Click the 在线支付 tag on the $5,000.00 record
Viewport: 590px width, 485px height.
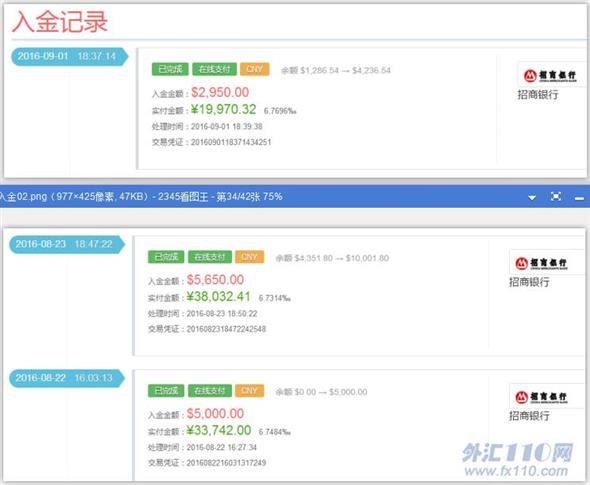210,391
